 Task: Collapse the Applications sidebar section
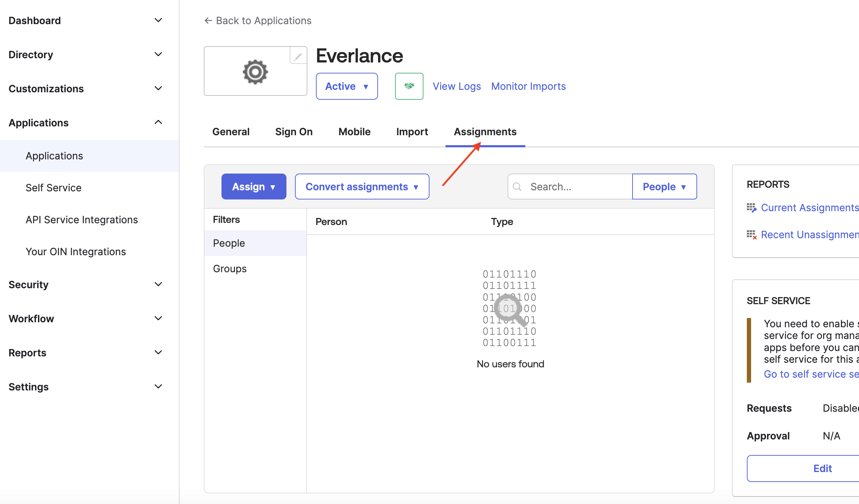point(158,122)
